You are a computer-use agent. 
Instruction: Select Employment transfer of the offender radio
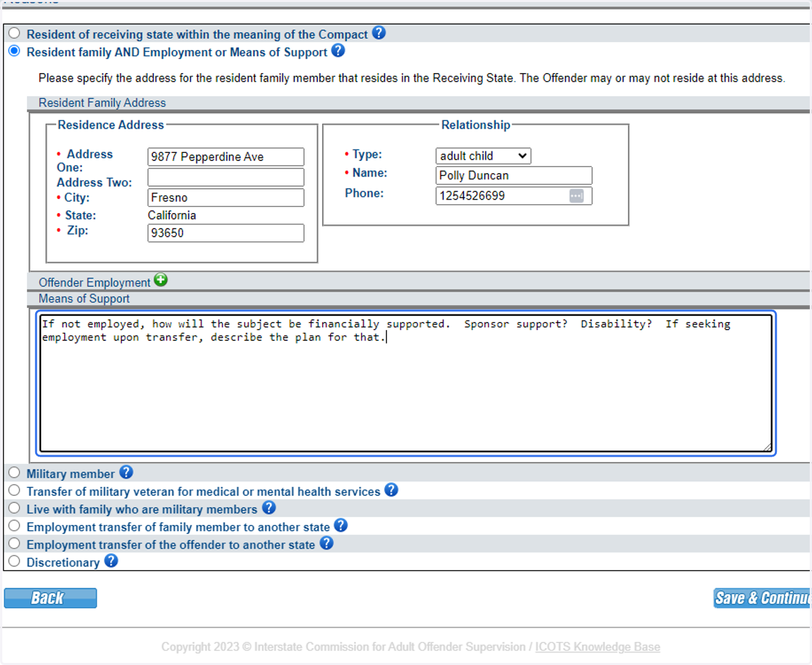click(x=14, y=543)
